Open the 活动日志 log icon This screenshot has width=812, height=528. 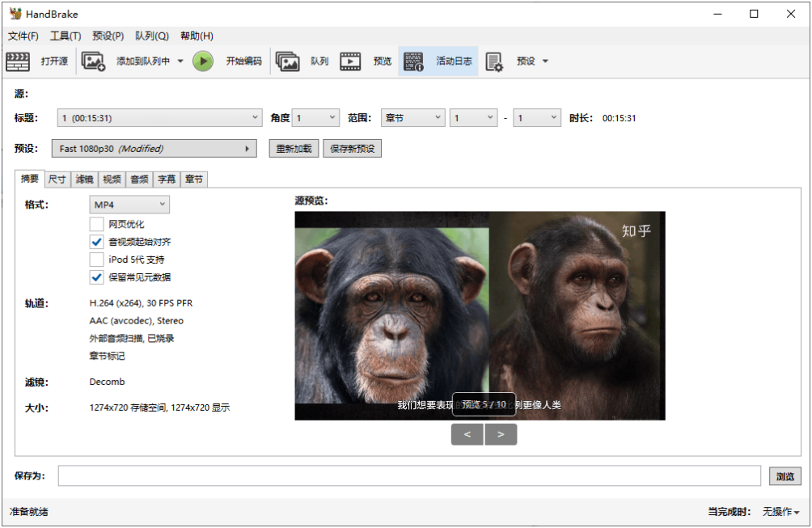click(414, 61)
